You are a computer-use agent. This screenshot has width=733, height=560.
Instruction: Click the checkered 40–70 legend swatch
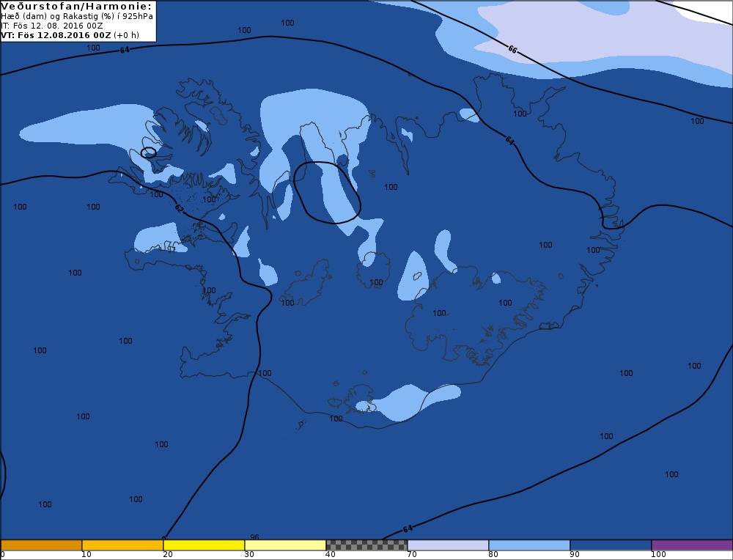[366, 545]
